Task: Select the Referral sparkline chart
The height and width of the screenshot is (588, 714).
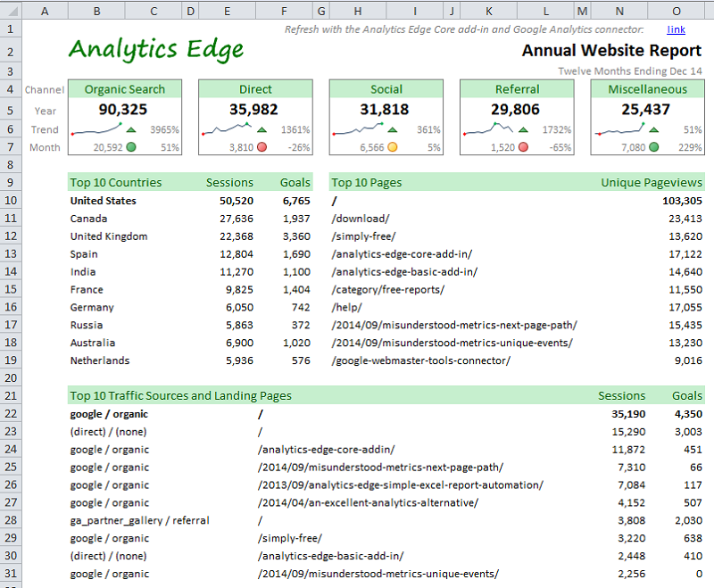Action: tap(488, 128)
